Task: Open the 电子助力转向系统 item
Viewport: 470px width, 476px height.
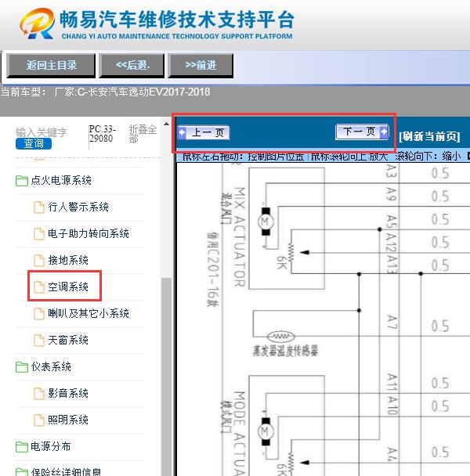Action: [89, 233]
